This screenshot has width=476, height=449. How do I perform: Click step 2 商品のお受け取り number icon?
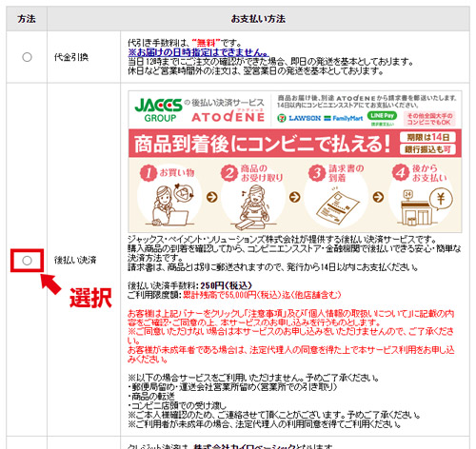pyautogui.click(x=229, y=173)
